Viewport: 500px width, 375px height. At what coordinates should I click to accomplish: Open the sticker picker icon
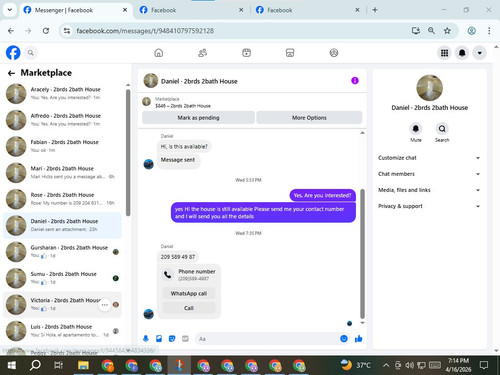172,339
